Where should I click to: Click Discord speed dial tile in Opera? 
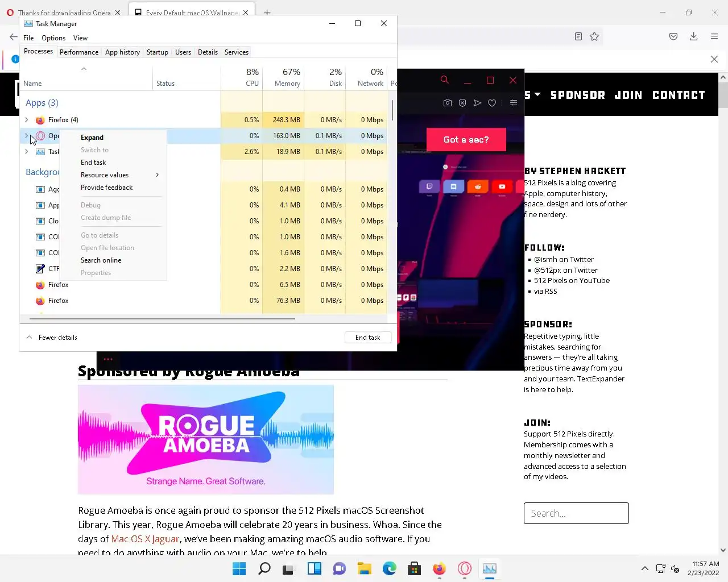pyautogui.click(x=453, y=186)
